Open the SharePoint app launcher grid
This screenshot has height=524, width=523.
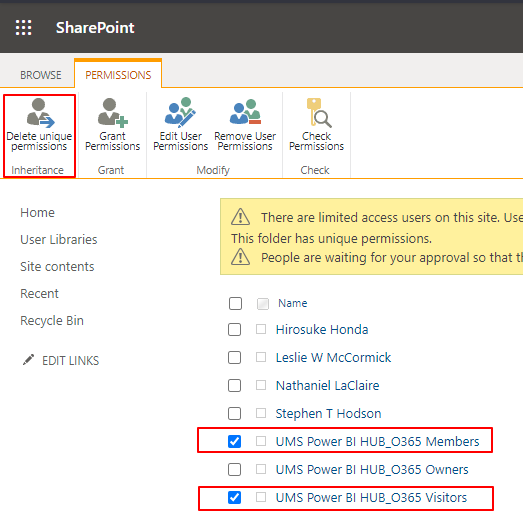[23, 27]
